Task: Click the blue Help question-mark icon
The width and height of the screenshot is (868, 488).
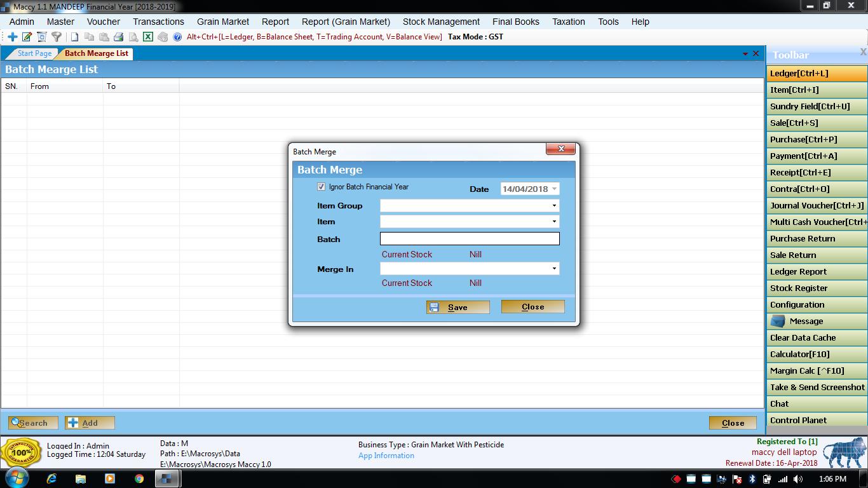Action: point(177,37)
